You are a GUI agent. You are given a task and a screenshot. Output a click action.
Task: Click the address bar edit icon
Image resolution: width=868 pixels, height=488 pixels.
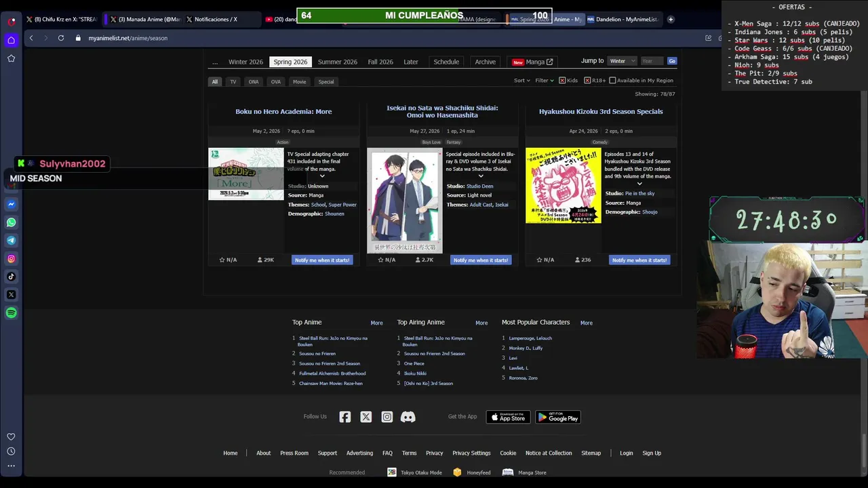coord(708,38)
